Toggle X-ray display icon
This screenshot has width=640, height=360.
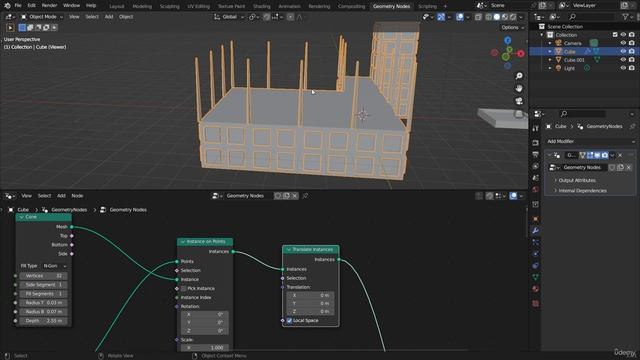click(x=478, y=17)
